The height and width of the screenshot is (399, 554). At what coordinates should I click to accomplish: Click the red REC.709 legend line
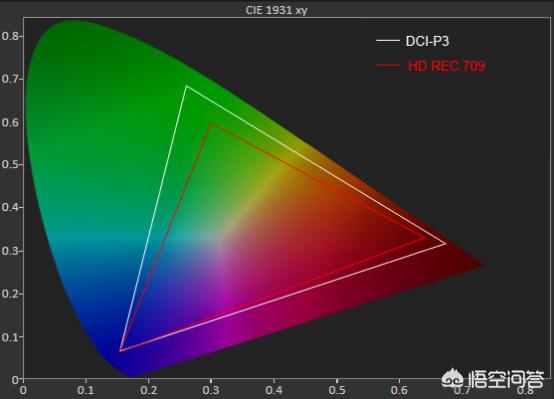(388, 65)
